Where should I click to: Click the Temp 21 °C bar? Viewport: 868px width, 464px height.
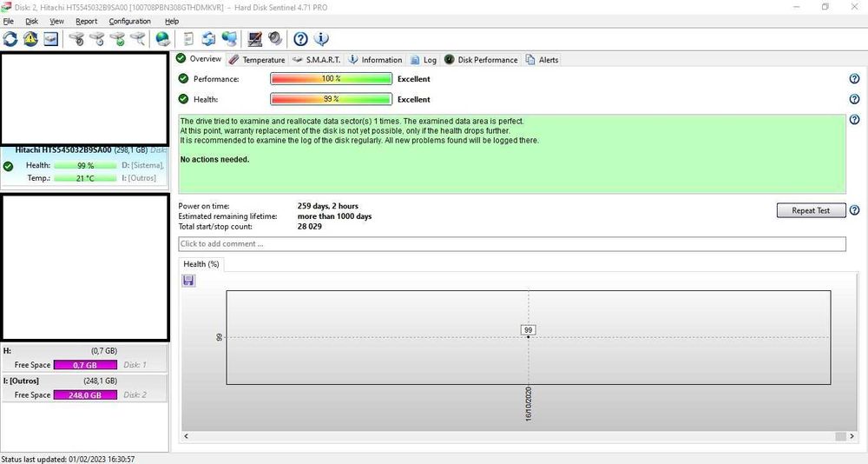[x=85, y=178]
